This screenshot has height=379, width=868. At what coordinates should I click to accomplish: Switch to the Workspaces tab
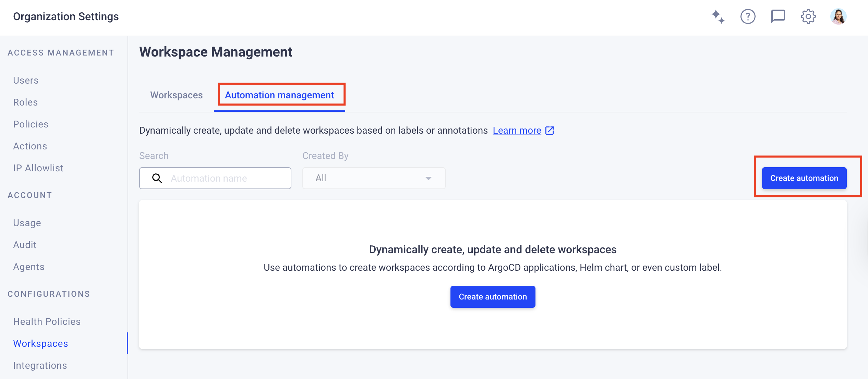[176, 95]
